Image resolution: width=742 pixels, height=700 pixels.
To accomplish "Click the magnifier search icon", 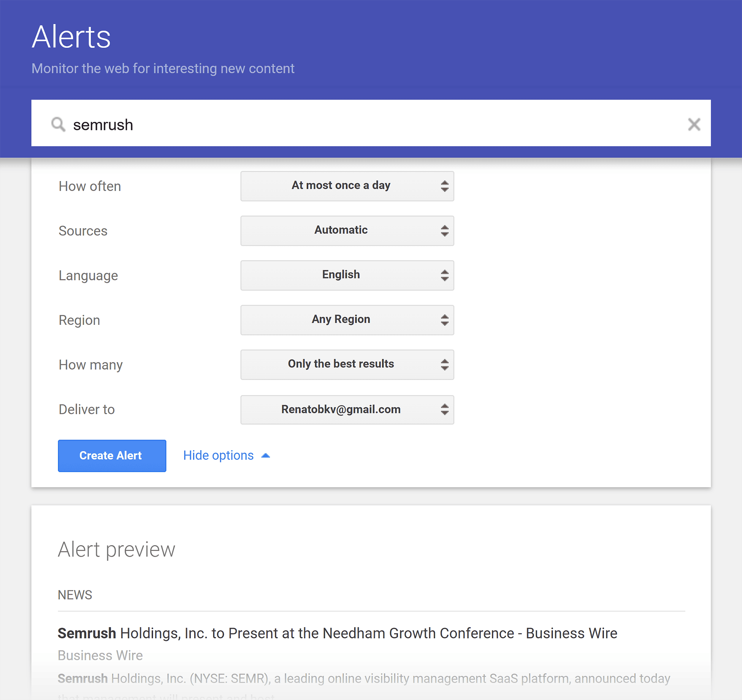I will [x=58, y=124].
